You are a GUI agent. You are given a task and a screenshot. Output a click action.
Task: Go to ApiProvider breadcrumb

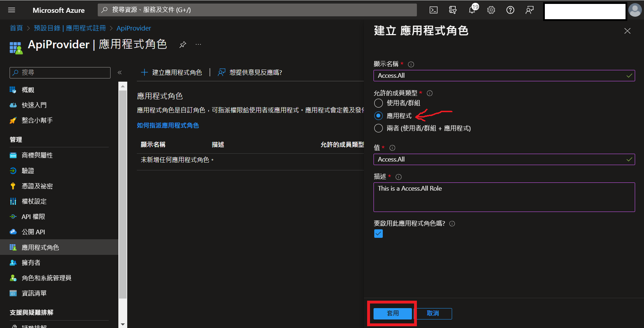pos(134,28)
